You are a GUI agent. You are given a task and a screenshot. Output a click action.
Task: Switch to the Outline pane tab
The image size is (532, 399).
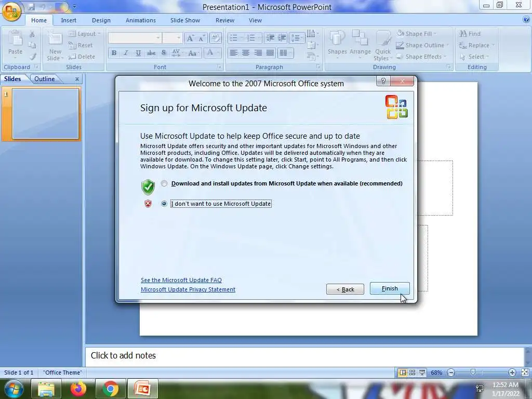click(45, 79)
